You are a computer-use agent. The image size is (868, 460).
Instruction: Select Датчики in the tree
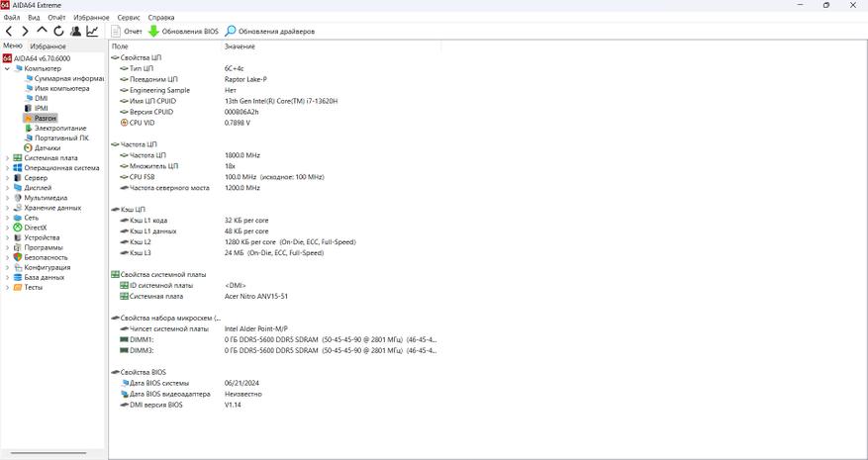(x=43, y=148)
